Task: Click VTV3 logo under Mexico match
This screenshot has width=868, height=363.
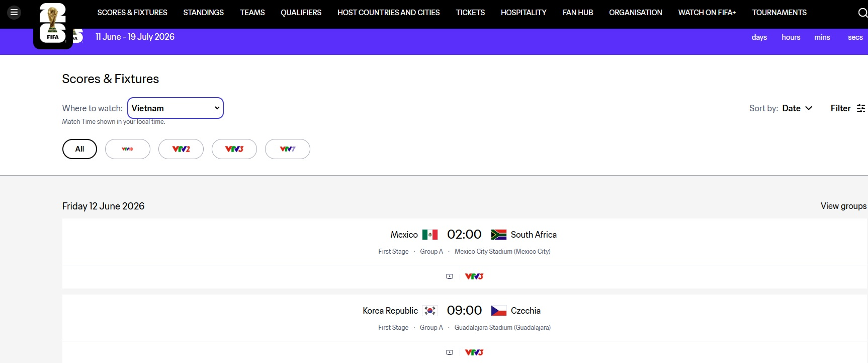Action: tap(474, 276)
